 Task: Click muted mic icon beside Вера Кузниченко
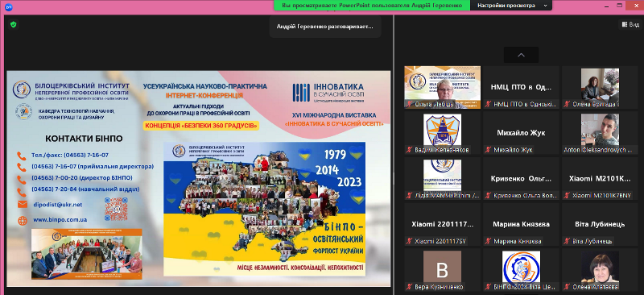click(410, 287)
